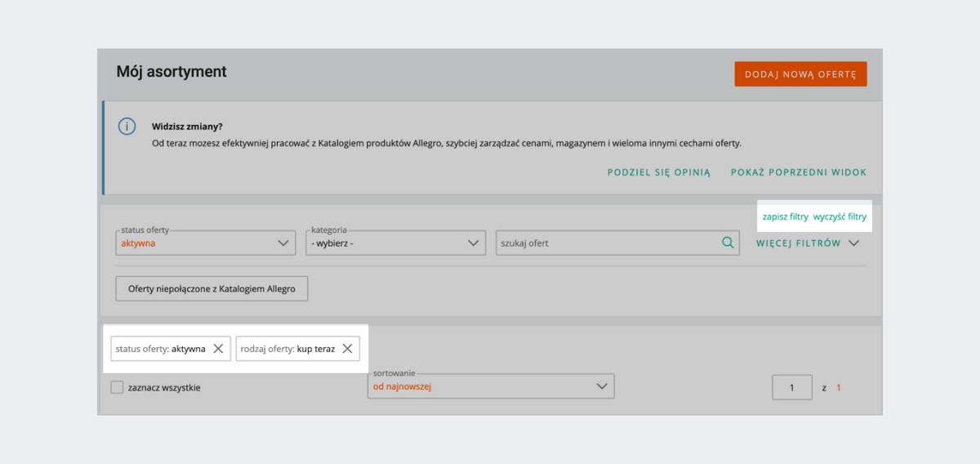
Task: Click the DODAJ NOWĄ OFERTĘ button
Action: tap(800, 74)
